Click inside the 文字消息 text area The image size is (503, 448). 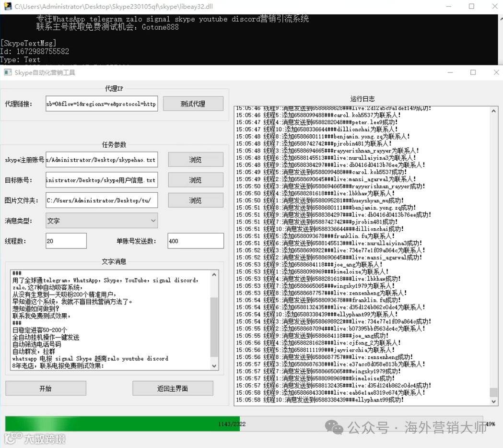(x=111, y=320)
